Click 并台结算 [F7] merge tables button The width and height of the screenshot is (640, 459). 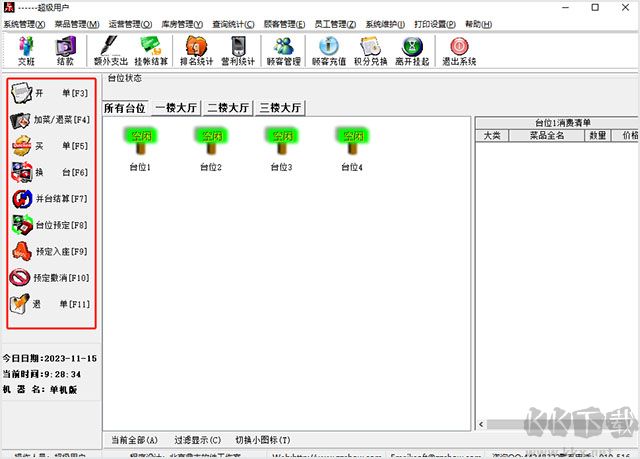point(50,199)
